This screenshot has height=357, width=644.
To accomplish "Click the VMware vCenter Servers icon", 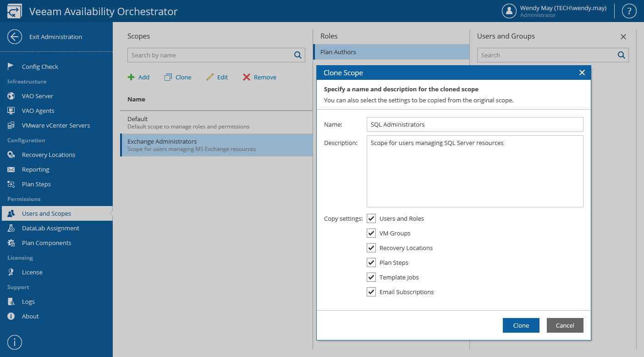I will click(11, 125).
